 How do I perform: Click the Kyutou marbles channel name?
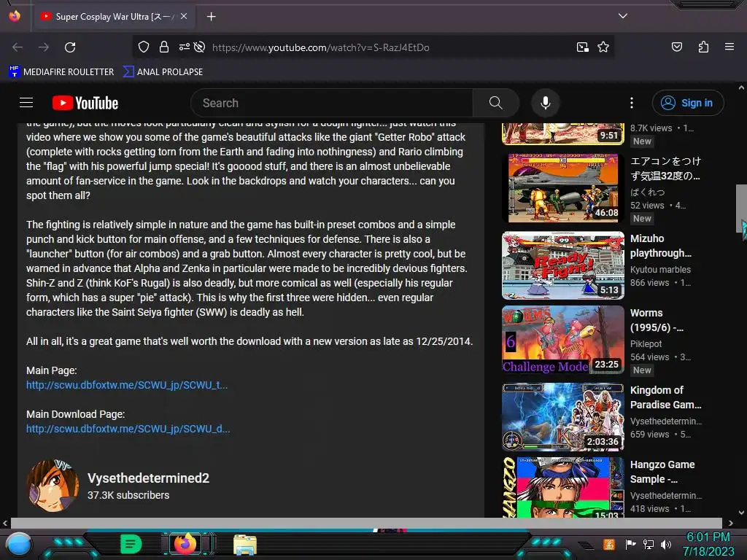pyautogui.click(x=660, y=270)
